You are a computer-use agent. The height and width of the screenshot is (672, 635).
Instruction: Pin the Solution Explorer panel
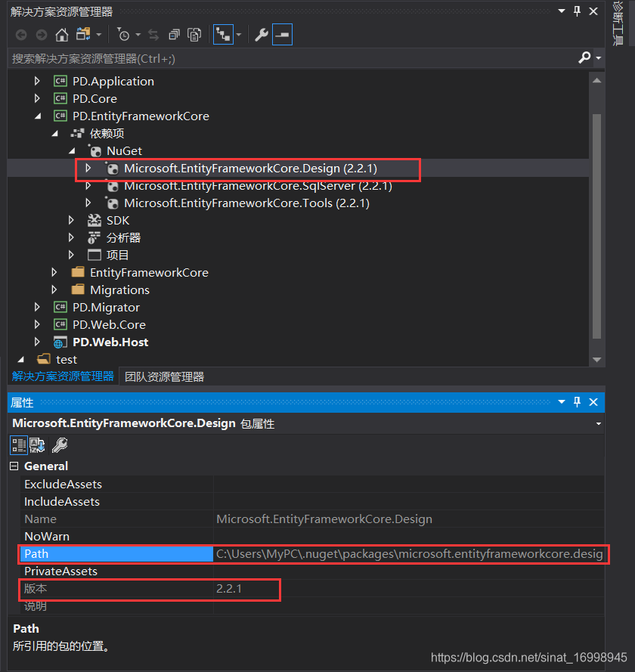click(577, 11)
